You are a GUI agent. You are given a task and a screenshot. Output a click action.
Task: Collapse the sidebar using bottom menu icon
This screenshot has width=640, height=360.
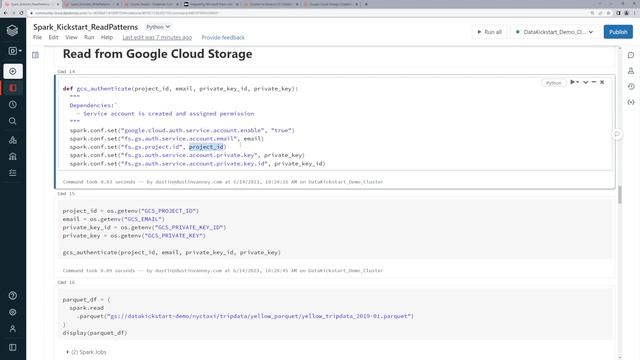coord(13,347)
